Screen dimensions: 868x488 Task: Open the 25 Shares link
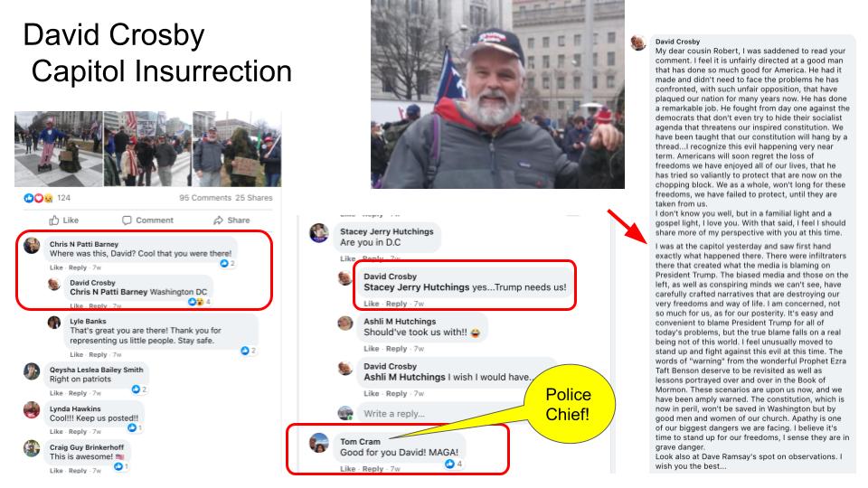click(x=254, y=198)
